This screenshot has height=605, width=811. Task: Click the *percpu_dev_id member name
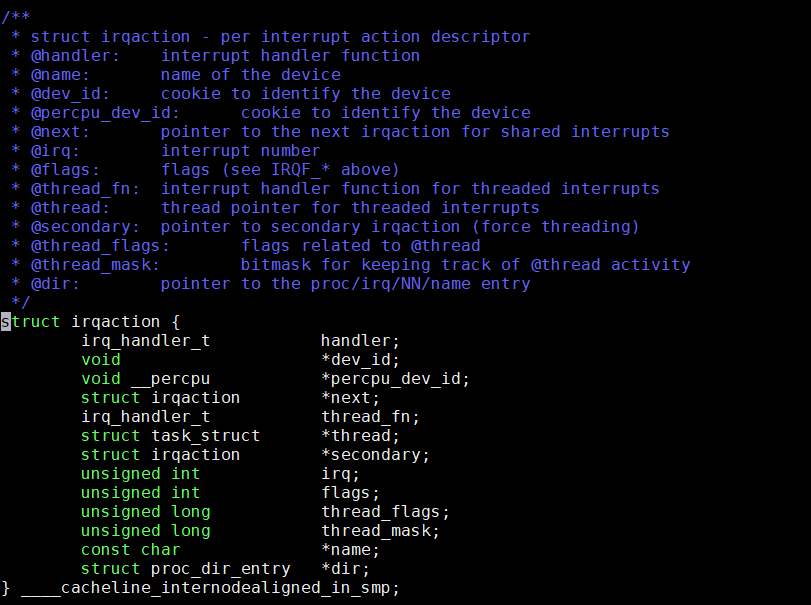(395, 379)
